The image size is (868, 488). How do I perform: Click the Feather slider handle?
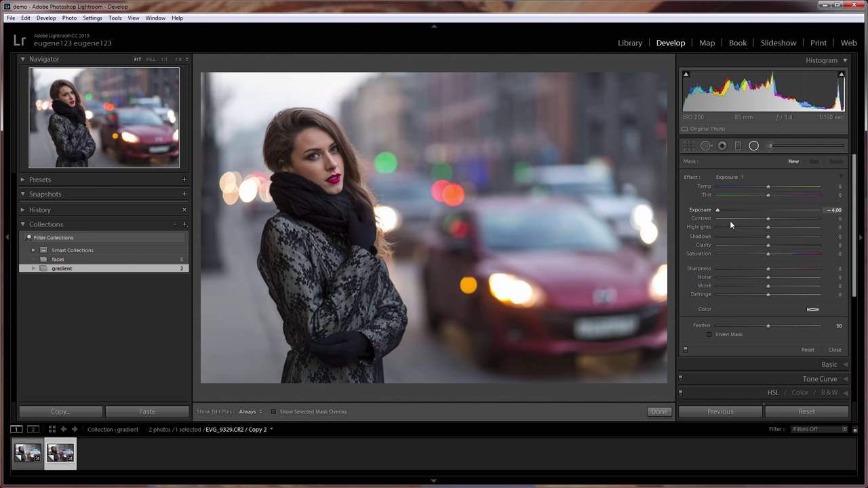coord(768,326)
